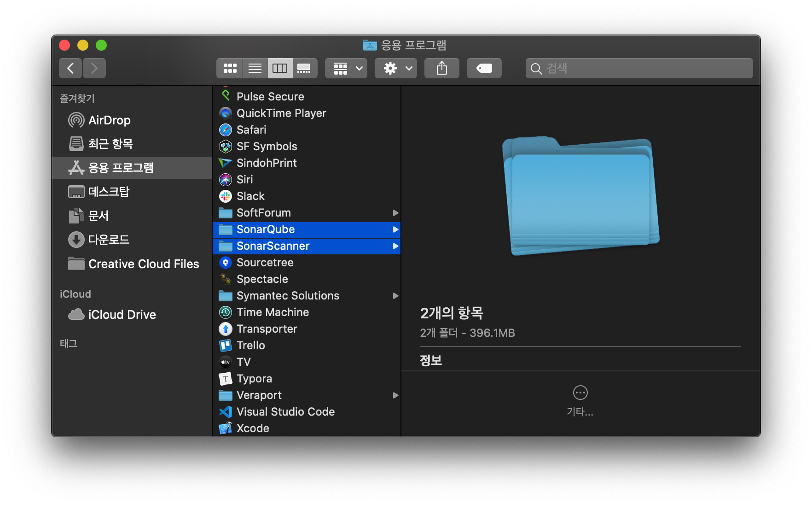This screenshot has height=505, width=812.
Task: Click the window title folder icon
Action: pos(370,45)
